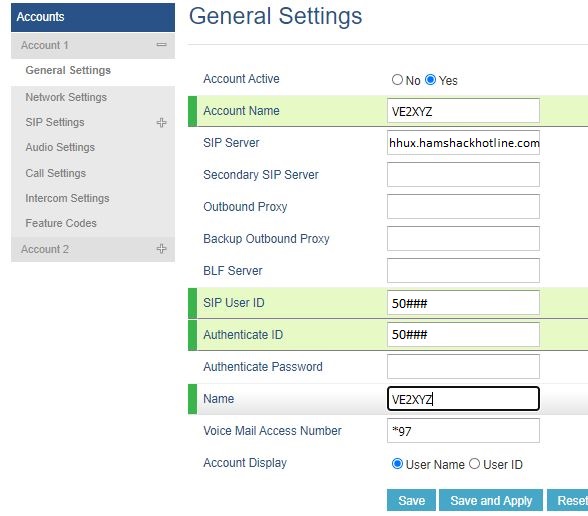This screenshot has width=588, height=516.
Task: Click the Voice Mail Access Number field
Action: [x=463, y=430]
